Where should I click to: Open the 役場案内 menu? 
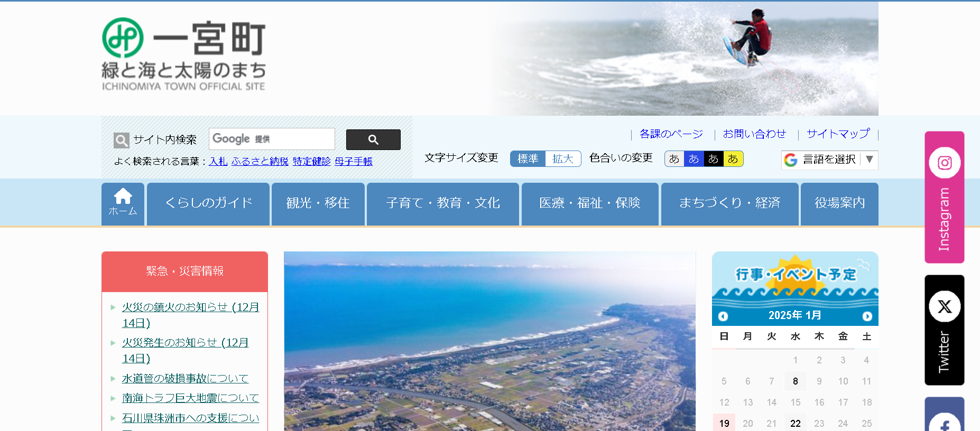click(x=839, y=204)
